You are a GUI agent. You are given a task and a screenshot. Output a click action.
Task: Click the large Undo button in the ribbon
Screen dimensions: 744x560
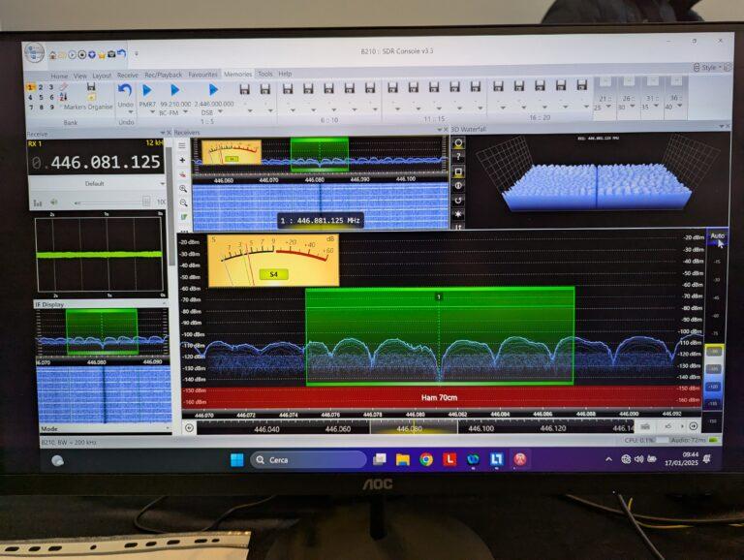pos(125,95)
